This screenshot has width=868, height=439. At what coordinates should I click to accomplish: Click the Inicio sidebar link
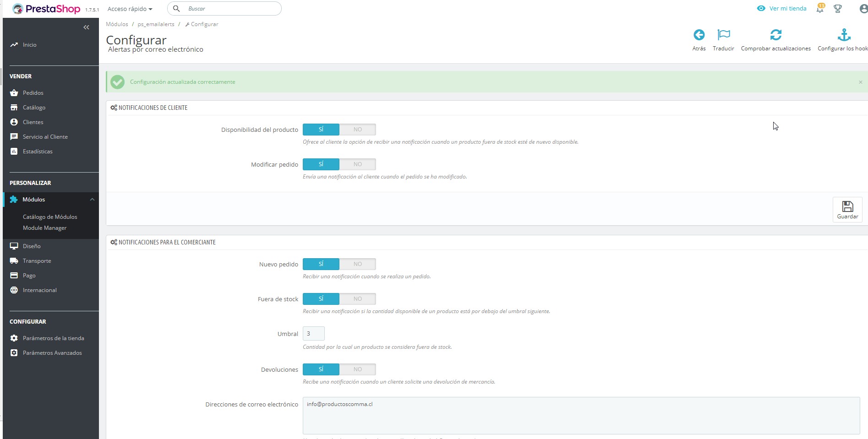pos(30,44)
